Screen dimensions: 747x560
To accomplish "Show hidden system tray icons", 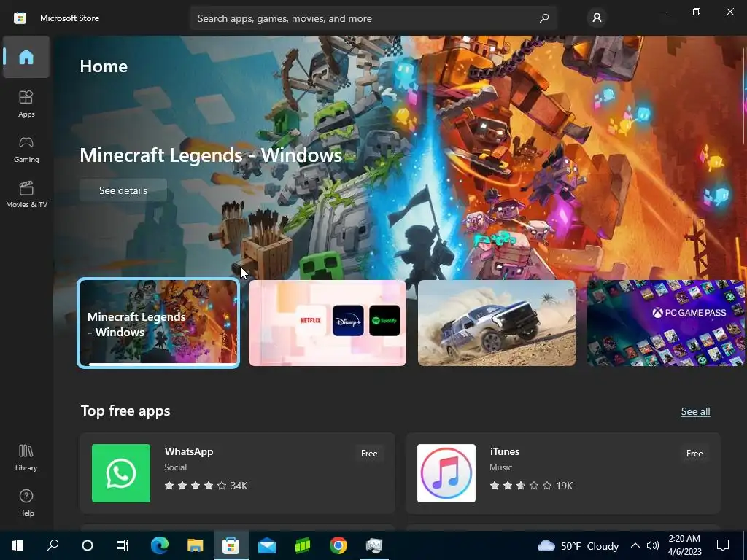I will coord(635,545).
